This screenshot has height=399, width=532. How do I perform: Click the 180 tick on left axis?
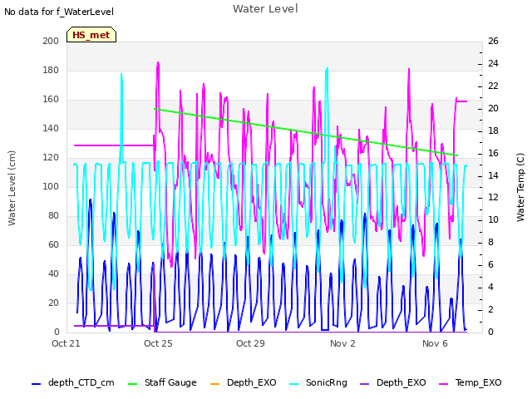point(51,70)
